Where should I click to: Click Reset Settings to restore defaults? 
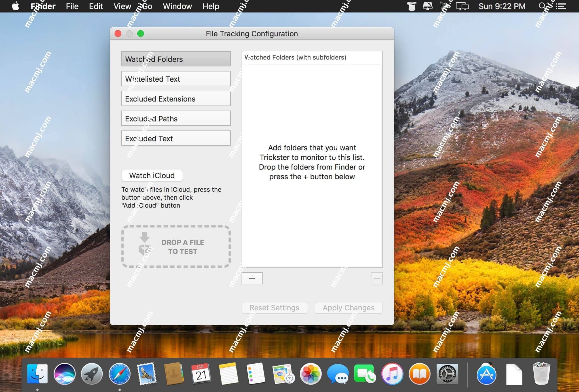point(274,307)
